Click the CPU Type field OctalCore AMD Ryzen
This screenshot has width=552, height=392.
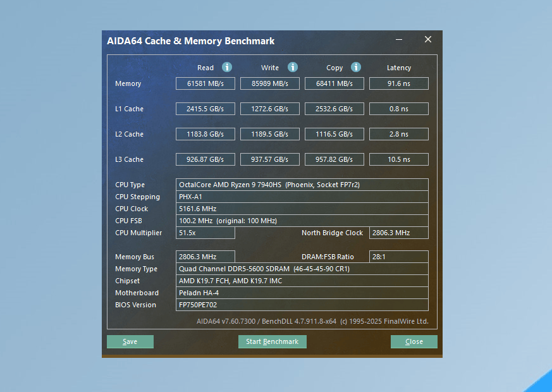[302, 185]
